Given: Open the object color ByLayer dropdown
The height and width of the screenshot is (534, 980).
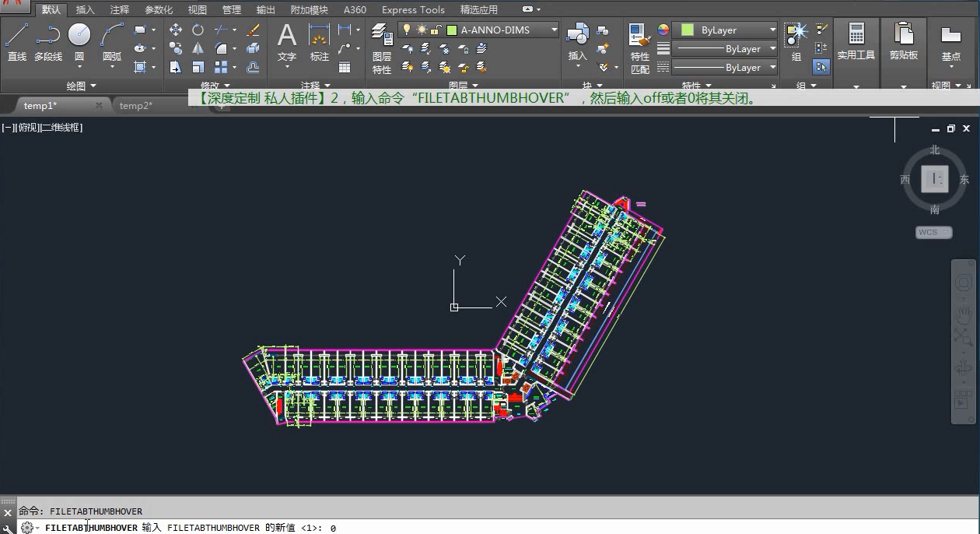Looking at the screenshot, I should point(772,30).
